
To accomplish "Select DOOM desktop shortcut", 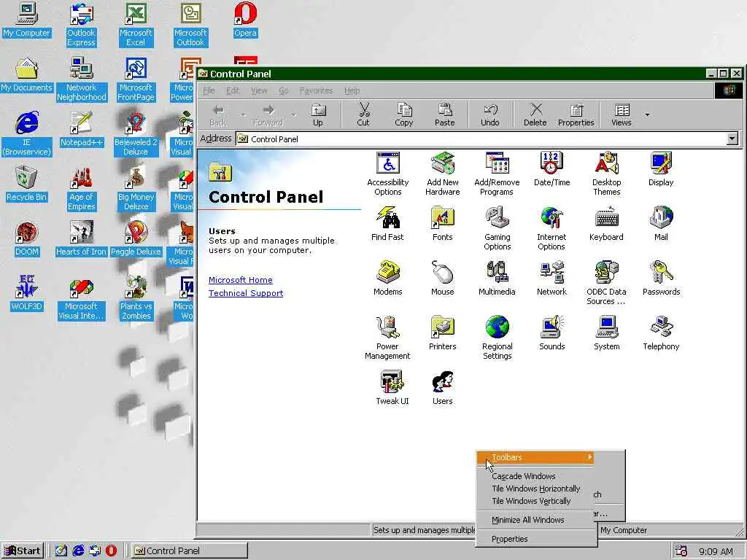I will click(x=27, y=239).
